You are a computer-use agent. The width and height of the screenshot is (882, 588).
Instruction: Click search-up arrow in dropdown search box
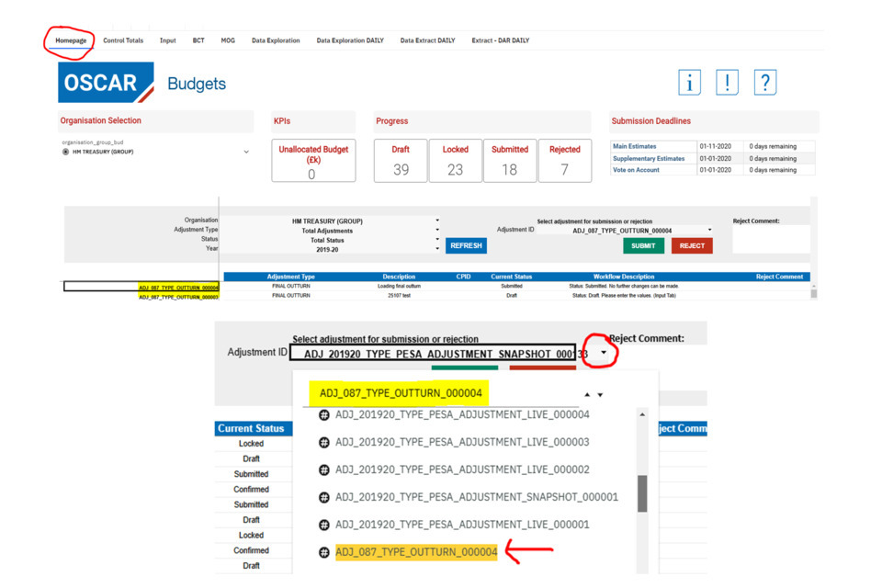point(587,395)
